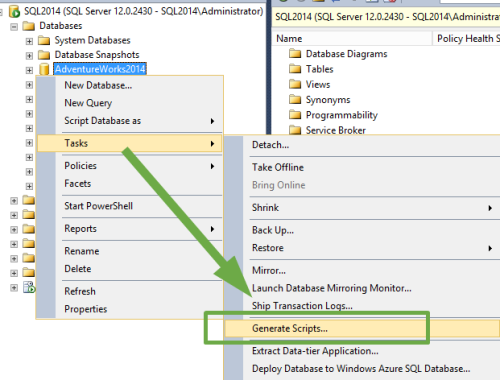Choose Deploy Database to Windows Azure SQL Database...
Viewport: 500px width, 380px height.
pos(362,369)
